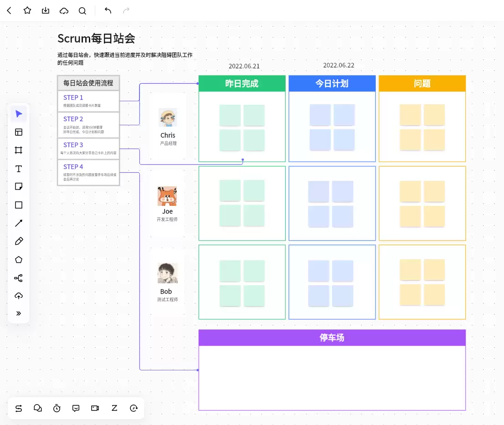The image size is (504, 425).
Task: Go back with the left chevron
Action: 9,10
